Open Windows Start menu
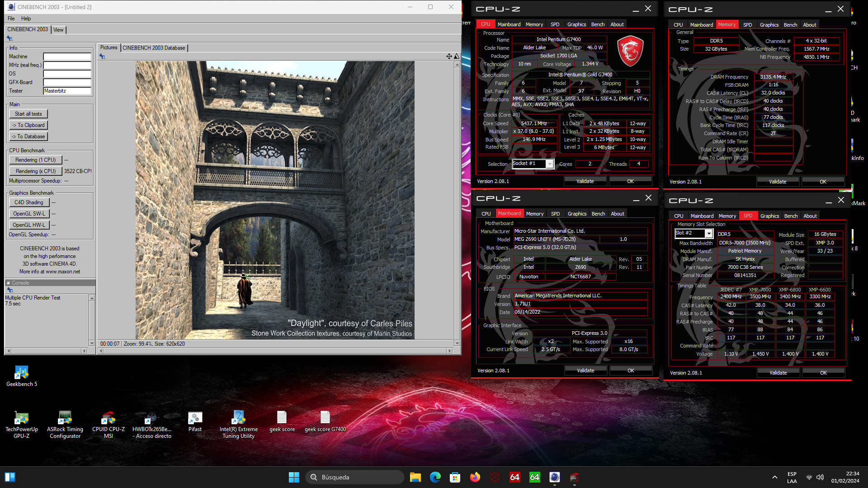868x488 pixels. pyautogui.click(x=294, y=477)
